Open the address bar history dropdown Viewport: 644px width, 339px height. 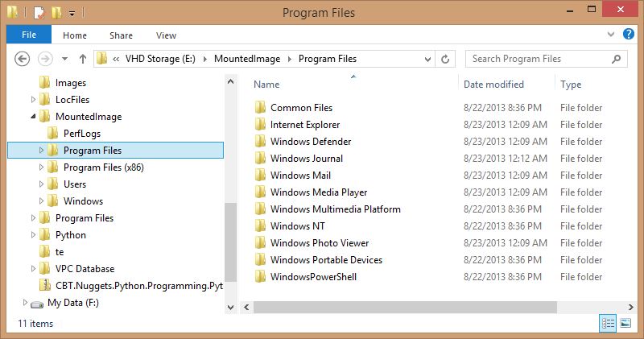[427, 59]
